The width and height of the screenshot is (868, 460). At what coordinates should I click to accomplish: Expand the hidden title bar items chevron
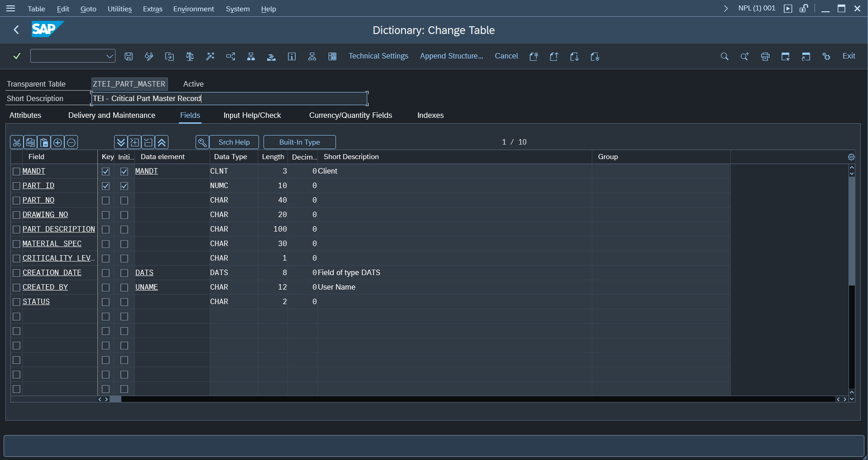[726, 9]
